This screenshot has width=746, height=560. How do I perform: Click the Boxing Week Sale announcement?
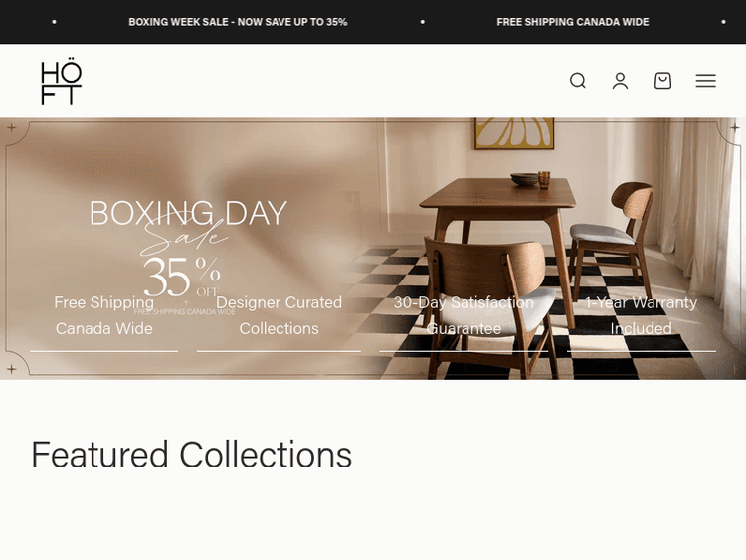click(x=238, y=22)
